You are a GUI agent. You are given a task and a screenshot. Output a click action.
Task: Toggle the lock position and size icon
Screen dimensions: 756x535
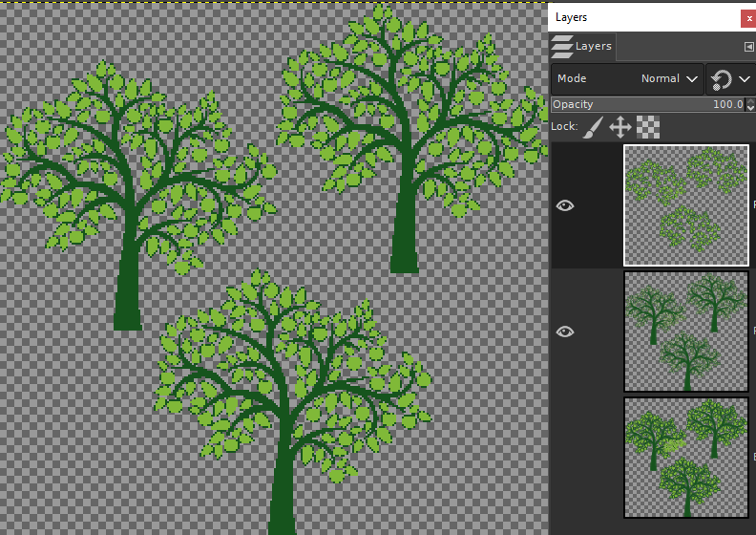[620, 127]
